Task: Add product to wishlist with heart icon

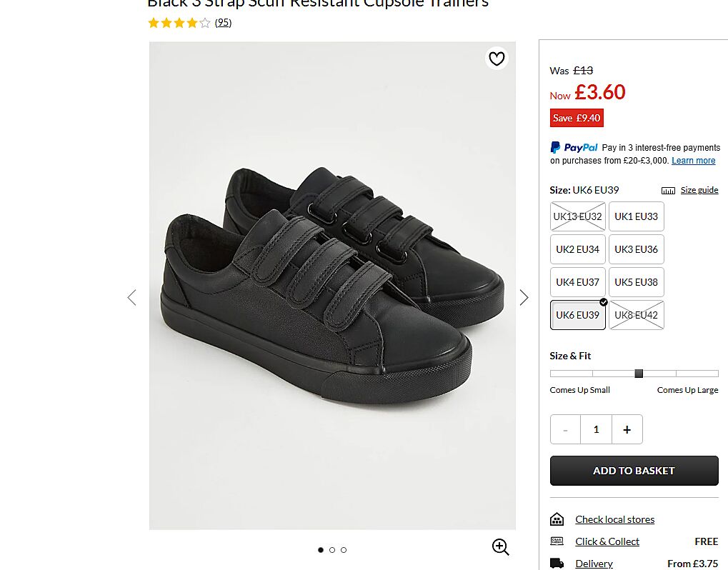Action: tap(497, 59)
